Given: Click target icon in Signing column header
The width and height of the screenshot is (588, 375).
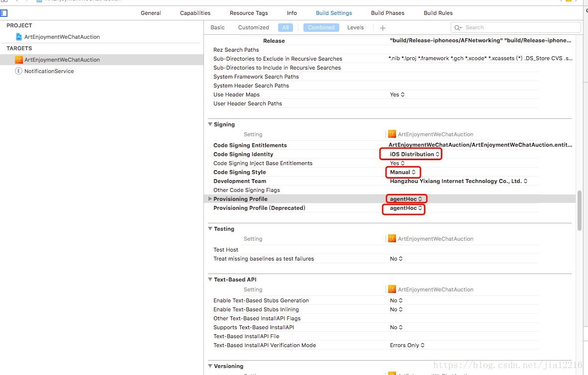Looking at the screenshot, I should (392, 134).
